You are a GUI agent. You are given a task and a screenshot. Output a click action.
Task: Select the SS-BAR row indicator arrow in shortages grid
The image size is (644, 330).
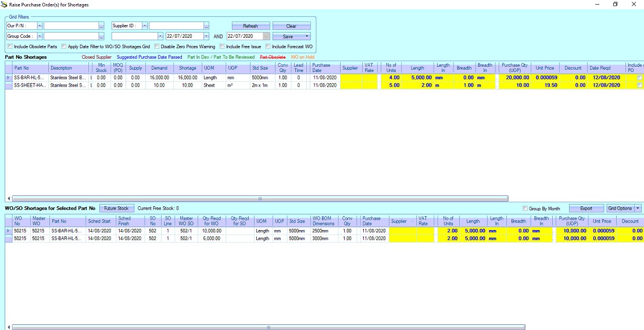pyautogui.click(x=8, y=77)
